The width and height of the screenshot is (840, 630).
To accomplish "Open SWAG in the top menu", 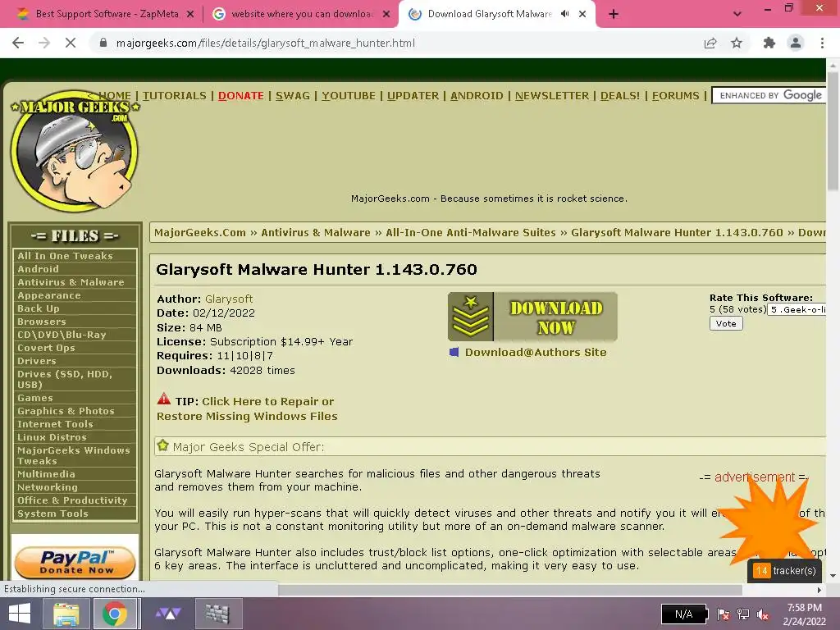I will [x=293, y=95].
